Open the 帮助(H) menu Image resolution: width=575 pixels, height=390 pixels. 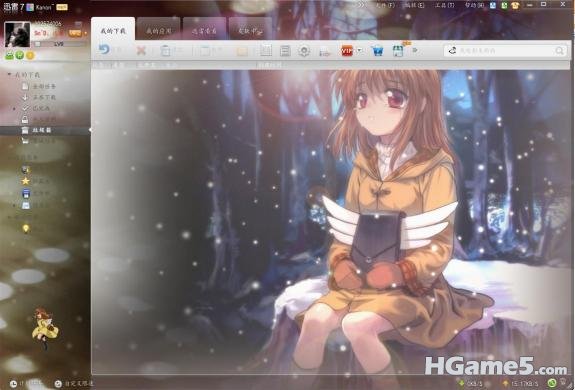[475, 5]
